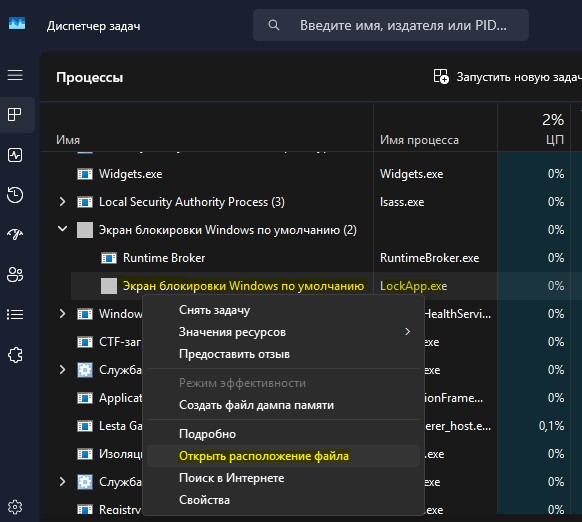
Task: Click the gray icon of LockApp.exe row
Action: point(109,286)
